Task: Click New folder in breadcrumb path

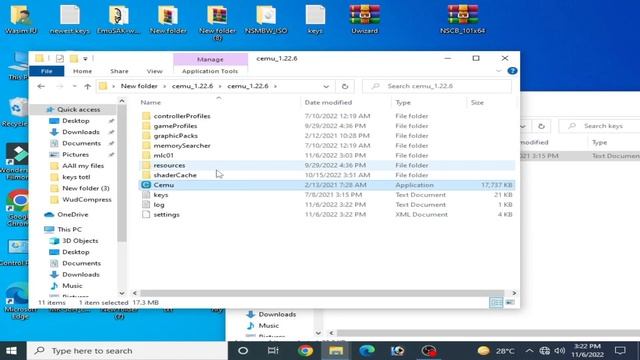Action: 139,86
